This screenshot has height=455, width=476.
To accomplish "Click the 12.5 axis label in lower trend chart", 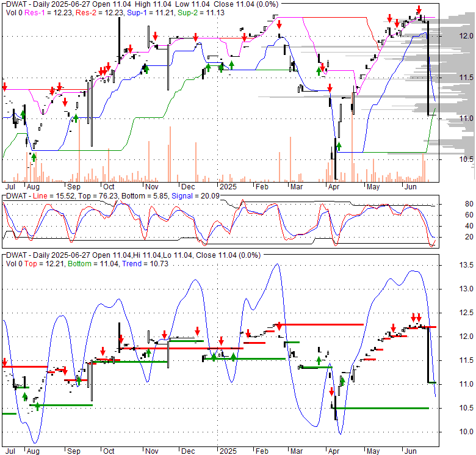I will coord(466,313).
